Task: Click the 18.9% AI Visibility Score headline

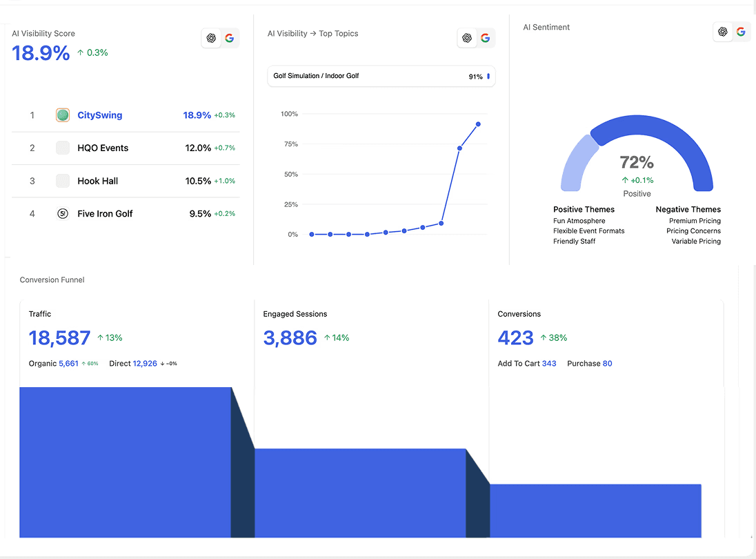Action: (41, 53)
